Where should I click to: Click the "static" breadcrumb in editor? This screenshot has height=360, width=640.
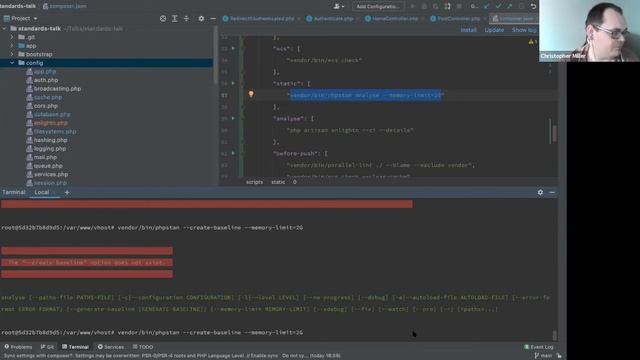(x=278, y=182)
